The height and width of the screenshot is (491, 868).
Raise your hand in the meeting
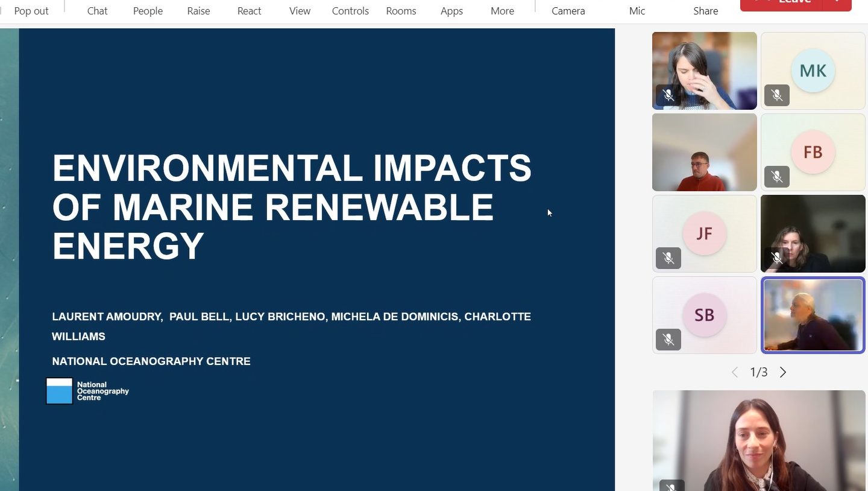(198, 10)
